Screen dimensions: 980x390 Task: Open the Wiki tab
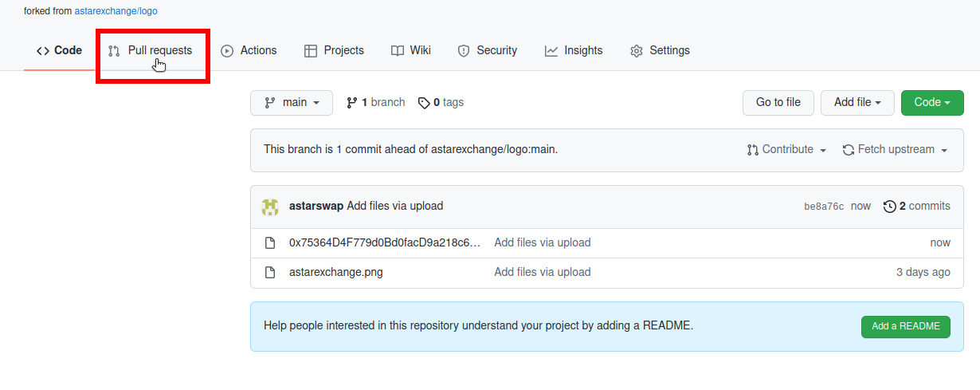[x=411, y=50]
